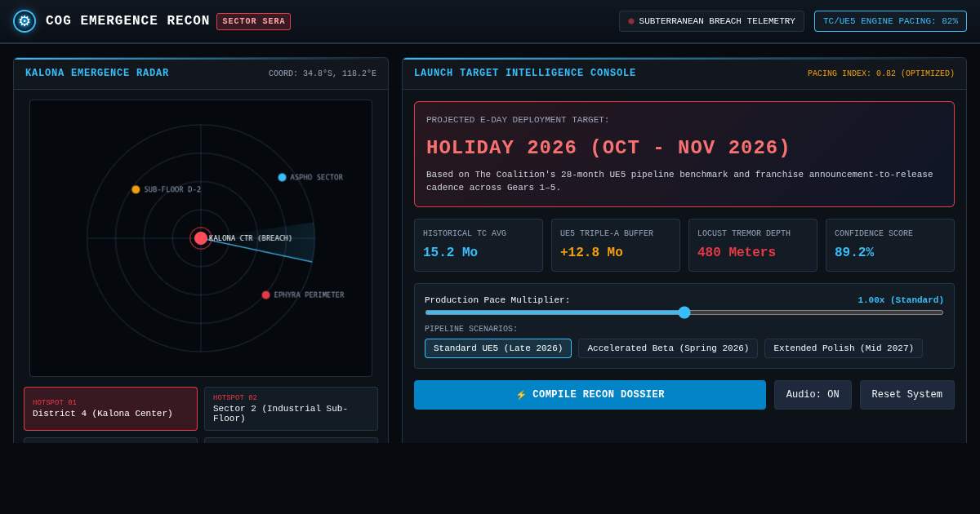Click the PROJECTED E-DAY DEPLOYMENT TARGET label
The height and width of the screenshot is (514, 980).
[x=518, y=120]
